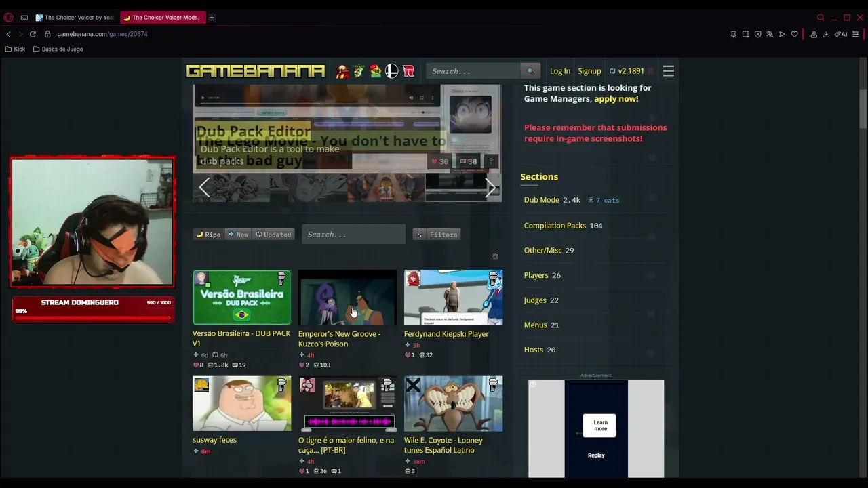
Task: Go back with browser back arrow
Action: point(8,34)
